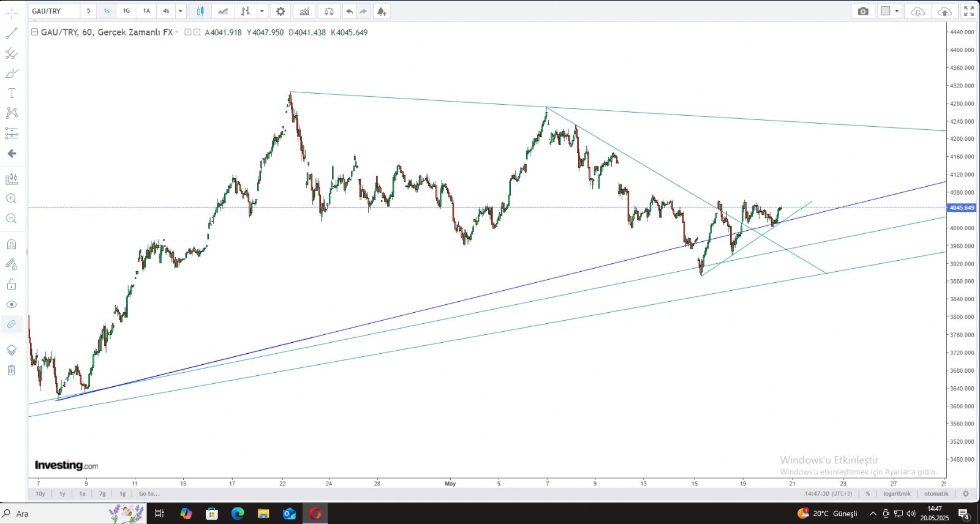The width and height of the screenshot is (980, 524).
Task: Click the 4045.649 current price label
Action: tap(962, 208)
